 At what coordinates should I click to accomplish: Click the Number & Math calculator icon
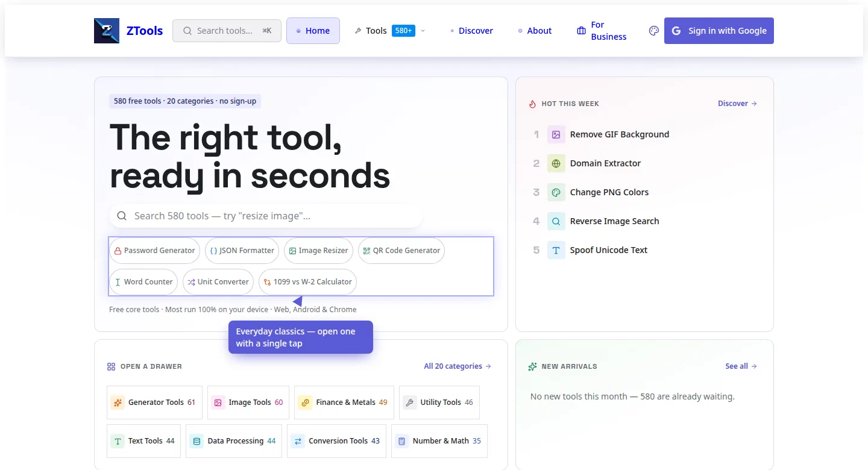coord(402,441)
